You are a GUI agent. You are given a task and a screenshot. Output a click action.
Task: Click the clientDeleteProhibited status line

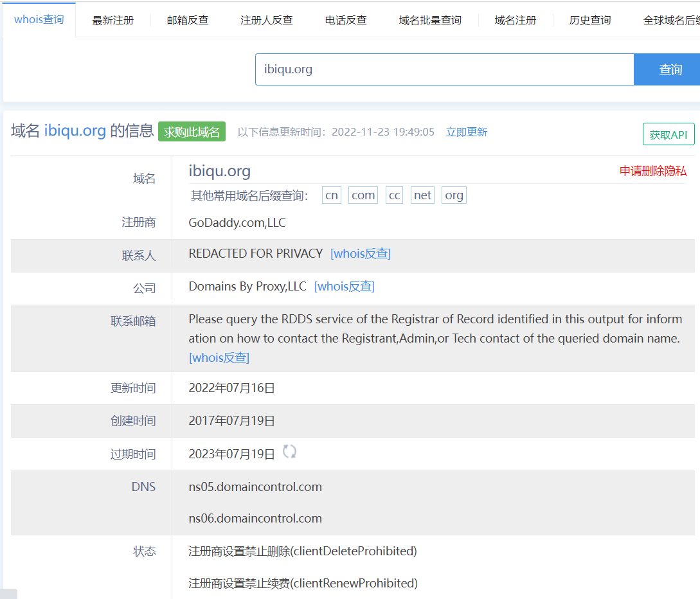click(x=303, y=551)
